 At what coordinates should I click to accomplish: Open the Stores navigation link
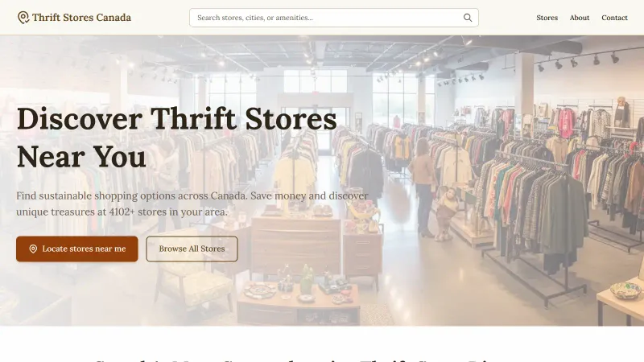coord(547,18)
